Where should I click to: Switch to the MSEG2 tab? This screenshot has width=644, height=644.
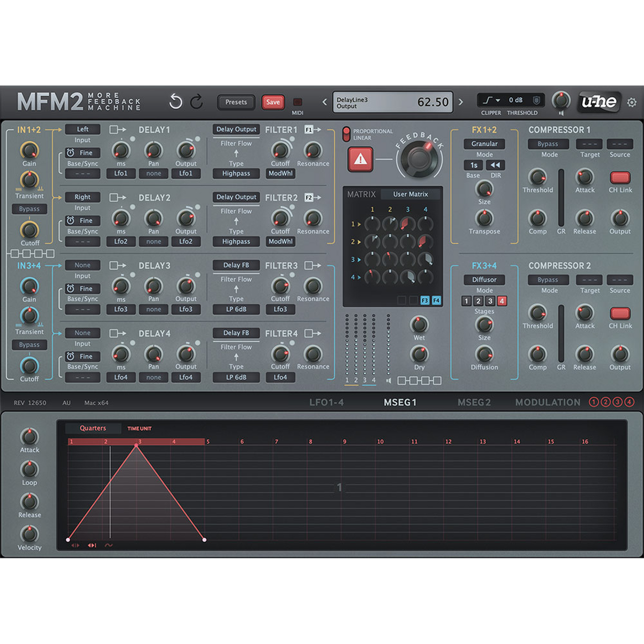474,402
